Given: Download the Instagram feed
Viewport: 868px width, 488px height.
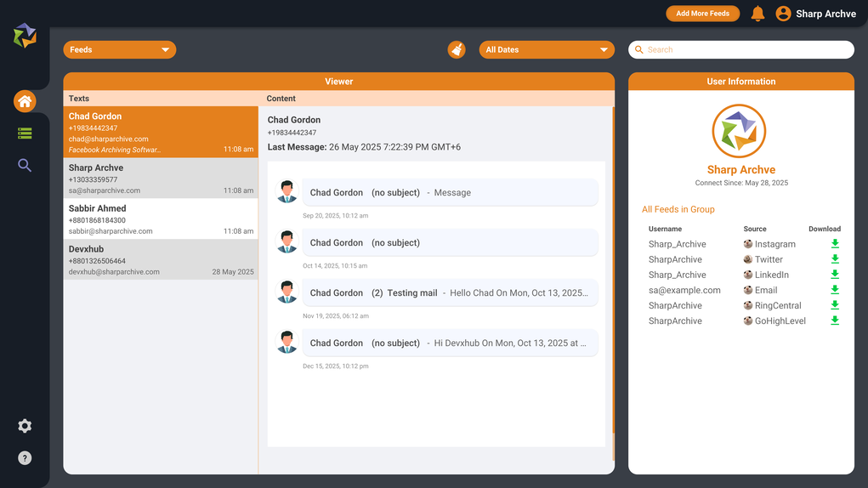Looking at the screenshot, I should point(835,244).
